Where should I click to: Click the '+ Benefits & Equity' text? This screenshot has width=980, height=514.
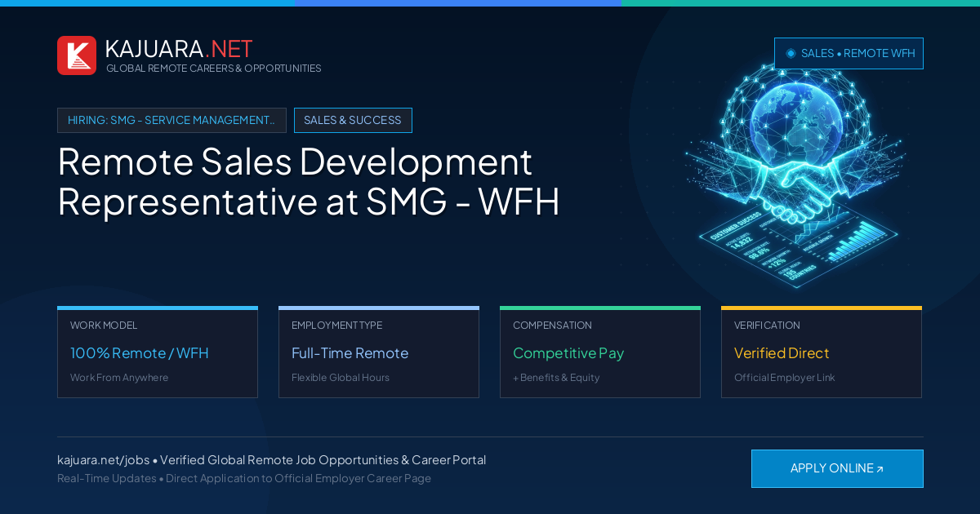coord(556,378)
